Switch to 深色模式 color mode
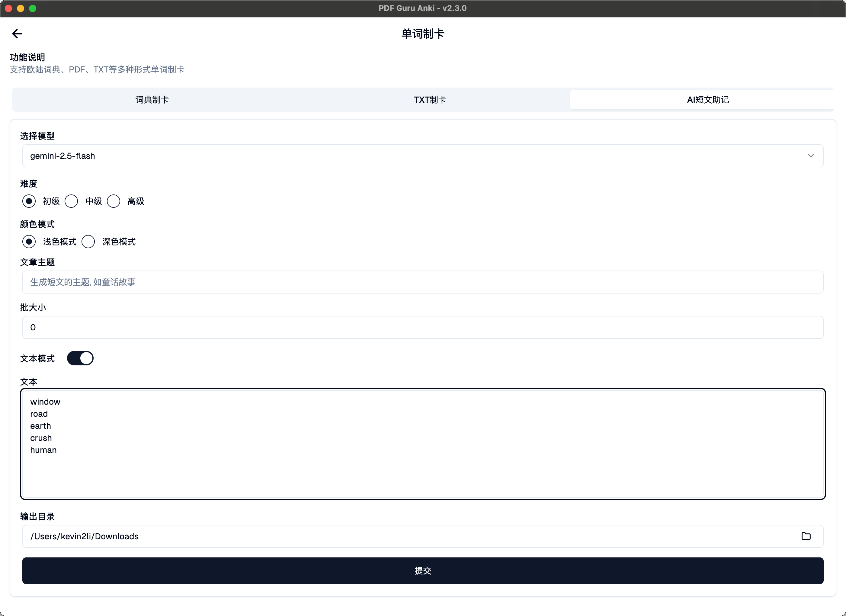 (88, 241)
